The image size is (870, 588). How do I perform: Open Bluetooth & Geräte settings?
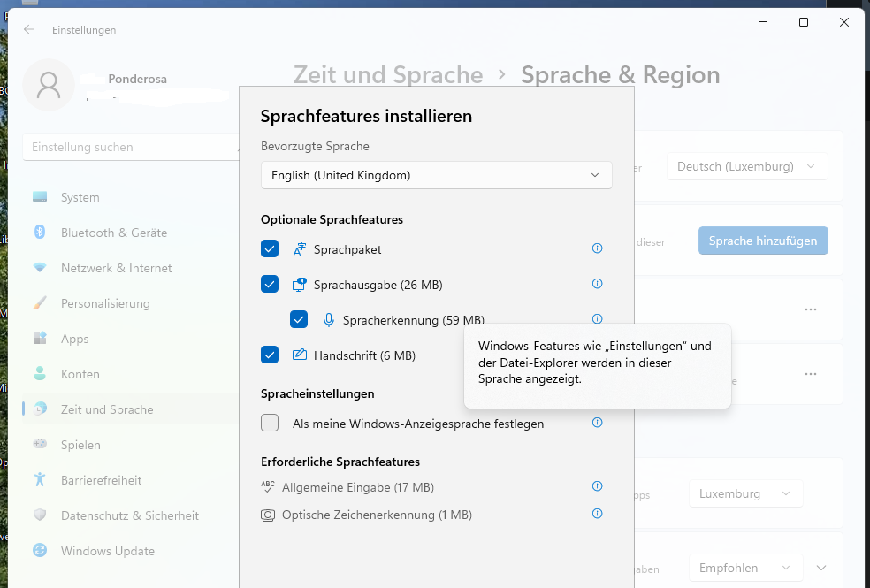point(113,233)
